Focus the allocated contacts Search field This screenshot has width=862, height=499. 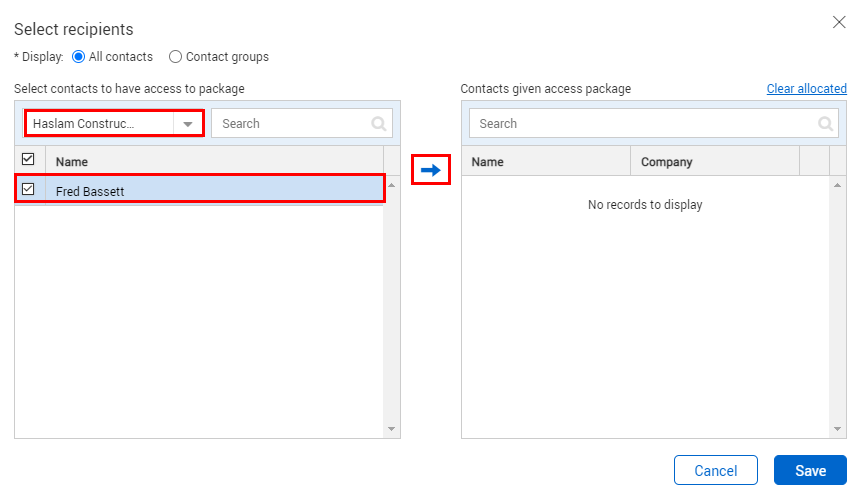point(654,123)
